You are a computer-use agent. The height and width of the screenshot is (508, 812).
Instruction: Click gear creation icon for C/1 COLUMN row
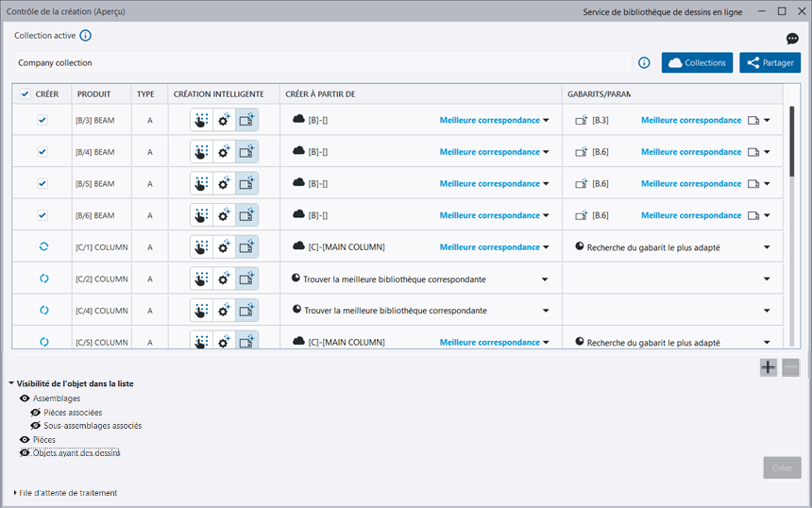[224, 247]
